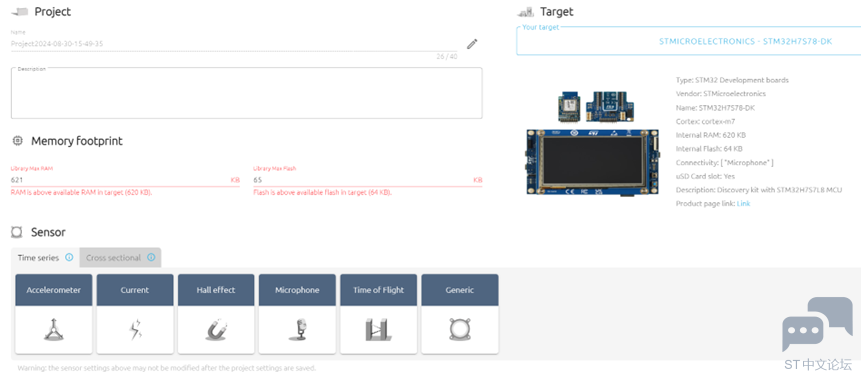Click the Connectivity Microphone text
861x380 pixels.
point(725,163)
